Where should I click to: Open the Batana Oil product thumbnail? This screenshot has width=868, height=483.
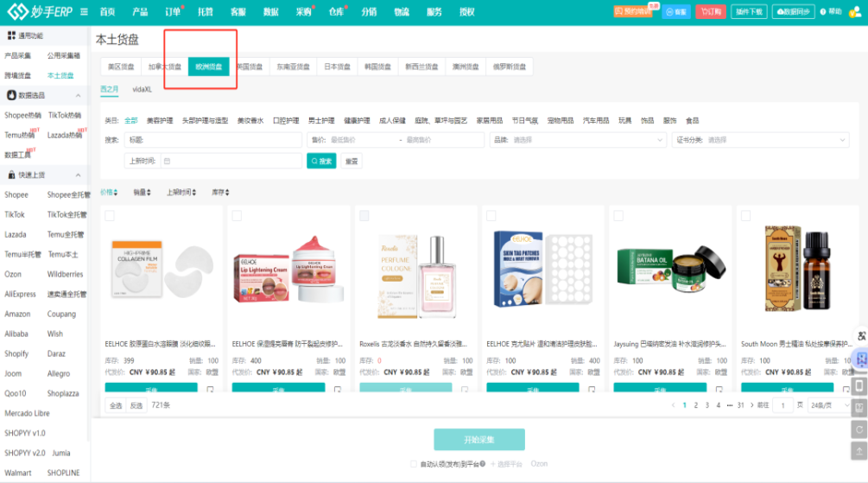coord(671,270)
